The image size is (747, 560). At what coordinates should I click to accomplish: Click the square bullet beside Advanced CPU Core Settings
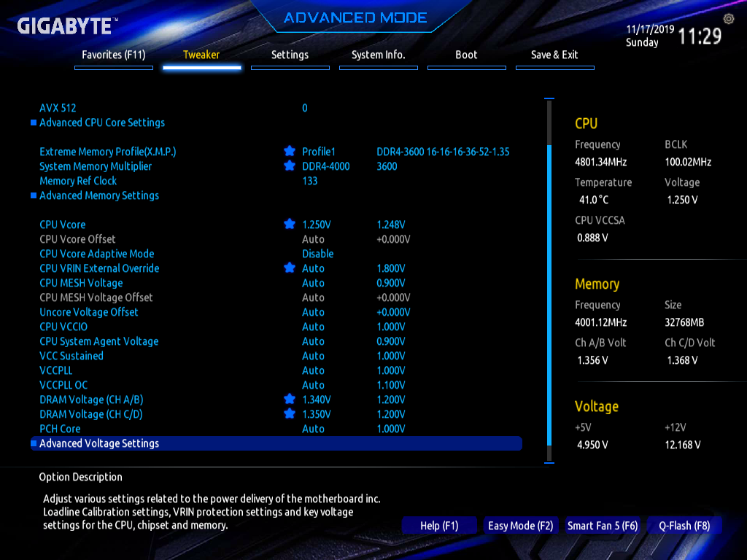pyautogui.click(x=34, y=122)
